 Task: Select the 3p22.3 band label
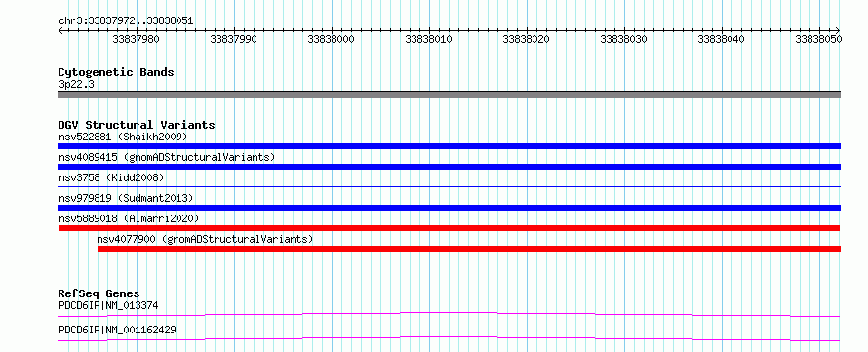76,84
